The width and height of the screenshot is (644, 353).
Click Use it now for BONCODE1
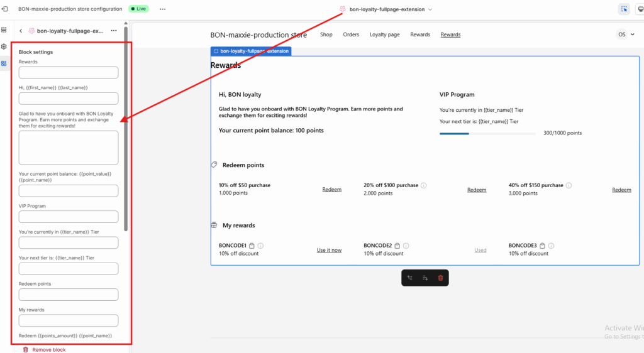tap(329, 250)
